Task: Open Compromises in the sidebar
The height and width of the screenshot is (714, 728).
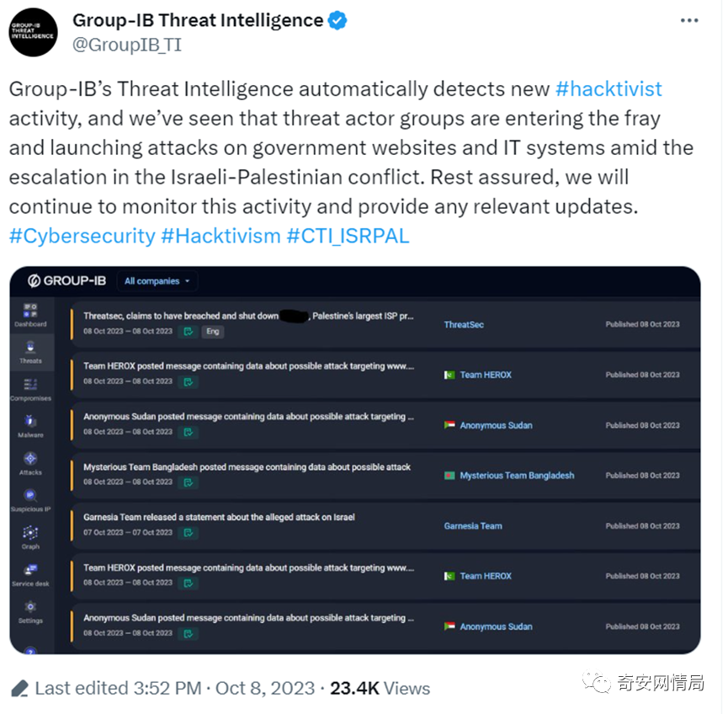Action: coord(30,385)
